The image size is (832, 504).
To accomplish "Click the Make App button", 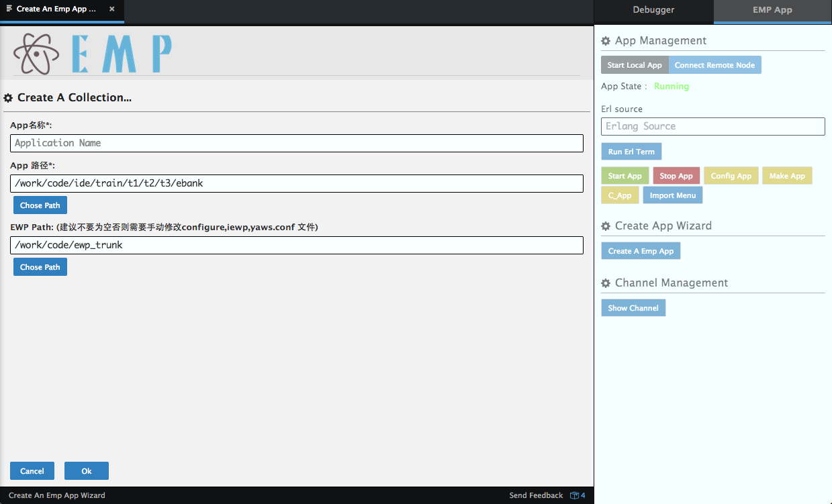I will pos(787,176).
